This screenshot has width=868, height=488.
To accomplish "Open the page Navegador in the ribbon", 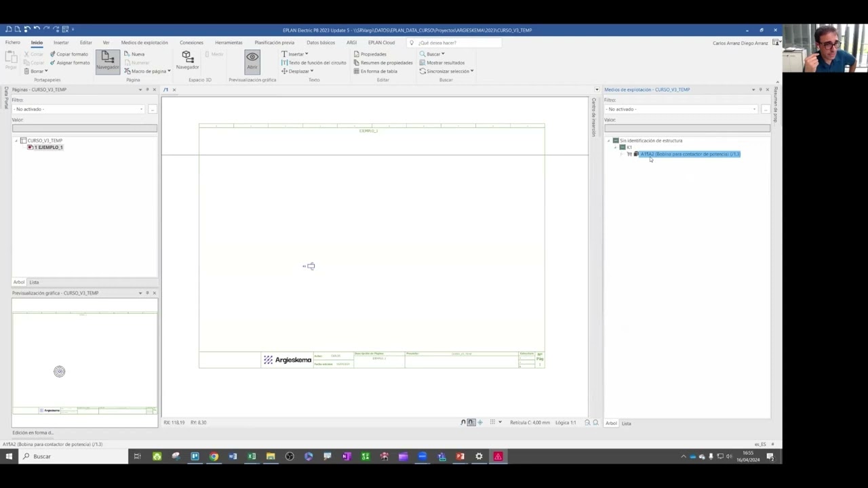I will click(x=107, y=61).
